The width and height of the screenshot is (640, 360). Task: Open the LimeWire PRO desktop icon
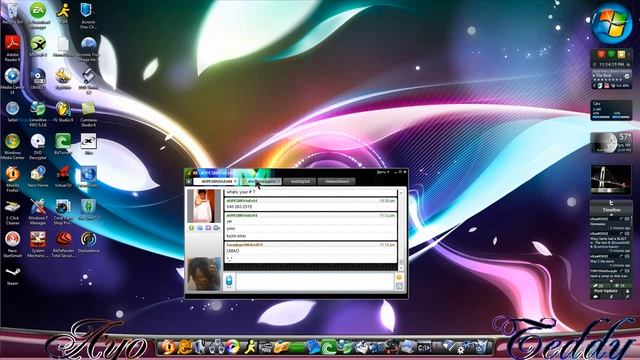click(x=38, y=114)
